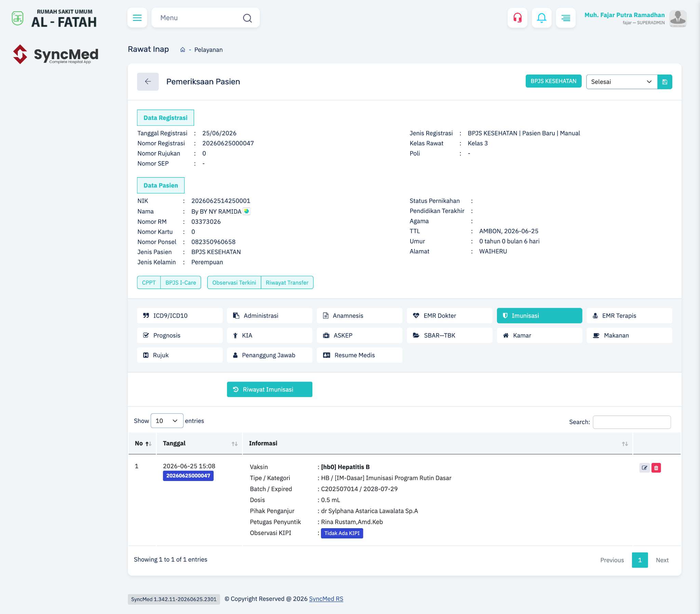Open the Resume Medis tab
Viewport: 700px width, 614px height.
(359, 355)
